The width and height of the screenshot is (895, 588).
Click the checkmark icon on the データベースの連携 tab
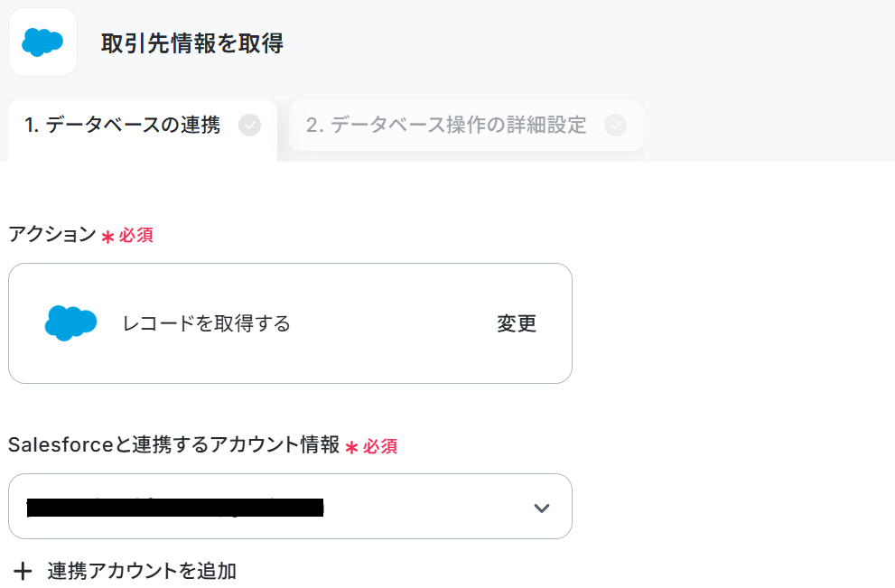(x=249, y=125)
